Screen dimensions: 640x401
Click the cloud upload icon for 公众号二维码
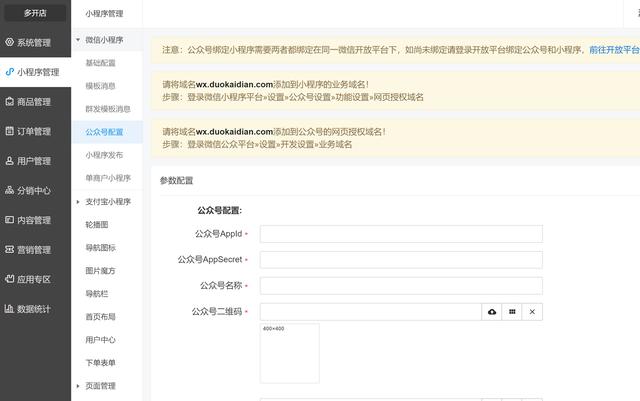(492, 312)
